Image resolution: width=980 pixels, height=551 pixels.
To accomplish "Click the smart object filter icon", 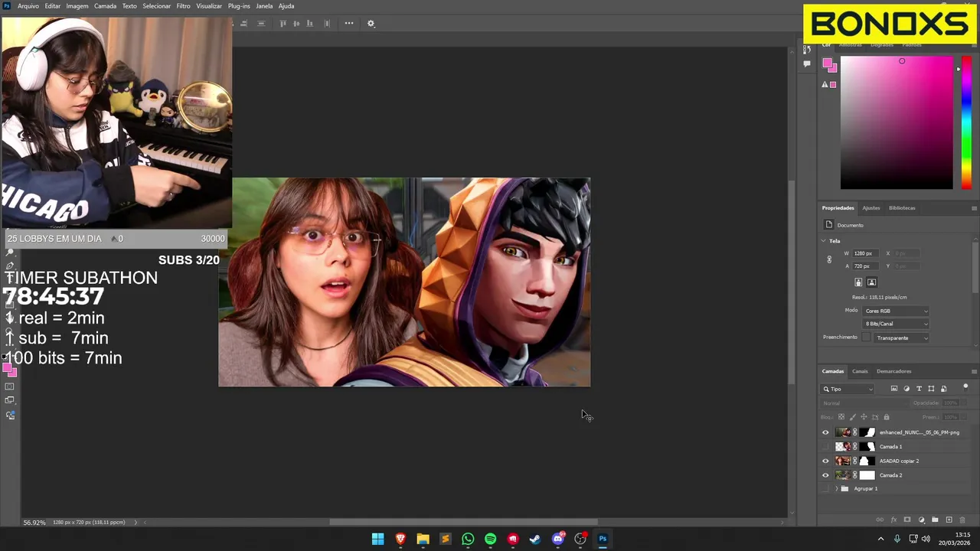I will [943, 389].
